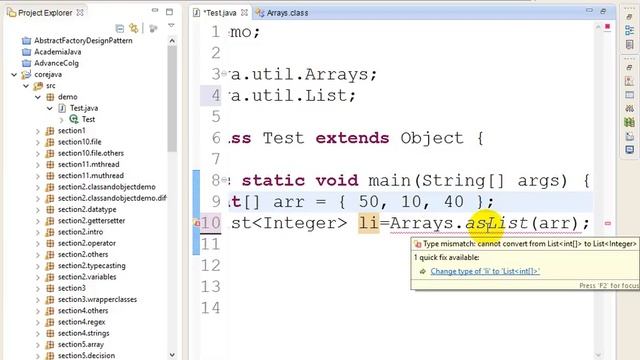Click the variable li on line 10
Screen dimensions: 640x360
point(369,223)
